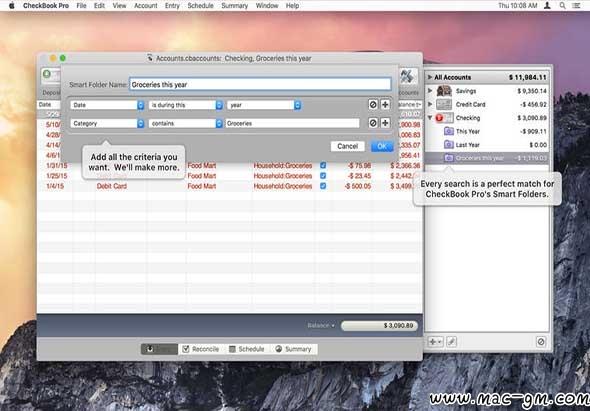Viewport: 590px width, 411px height.
Task: Open Notification Center in the menu bar
Action: point(576,6)
